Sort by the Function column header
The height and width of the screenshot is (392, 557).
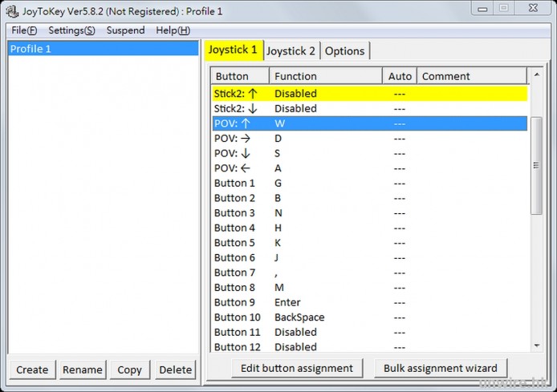tap(325, 76)
